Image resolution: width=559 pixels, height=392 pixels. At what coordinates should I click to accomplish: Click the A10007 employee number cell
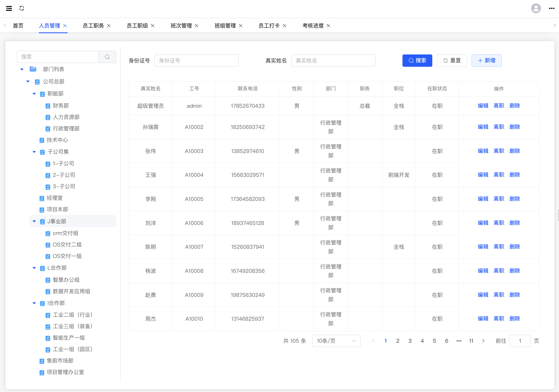pyautogui.click(x=194, y=247)
